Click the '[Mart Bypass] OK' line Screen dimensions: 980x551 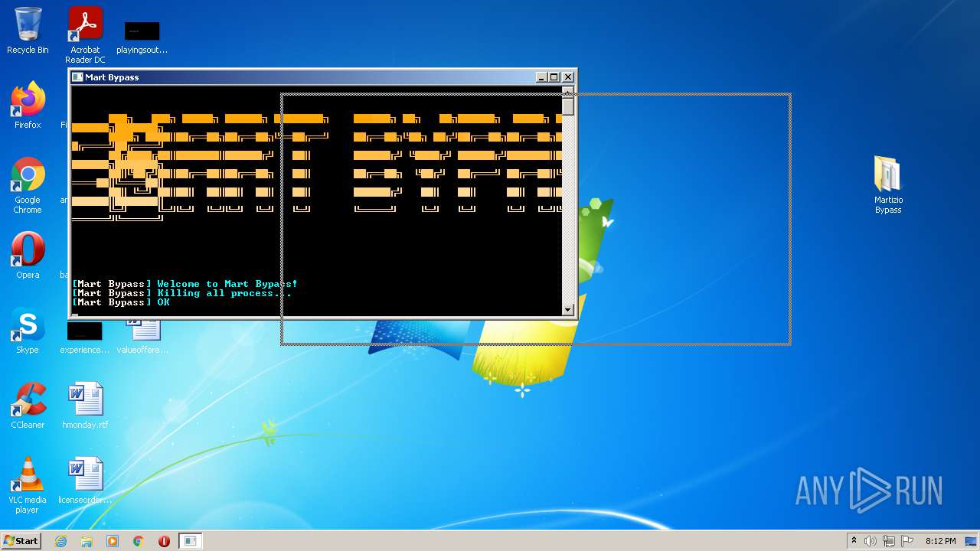[121, 302]
